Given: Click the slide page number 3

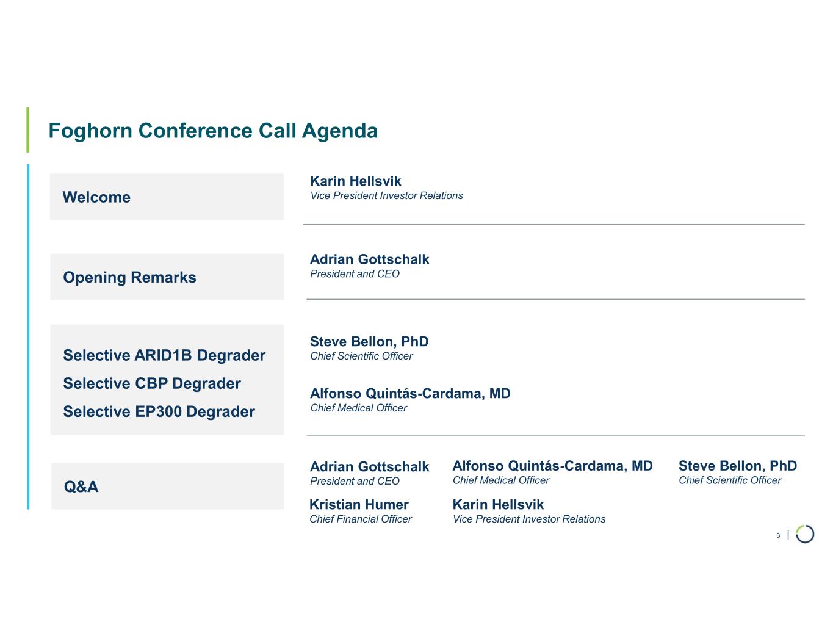Looking at the screenshot, I should point(778,535).
